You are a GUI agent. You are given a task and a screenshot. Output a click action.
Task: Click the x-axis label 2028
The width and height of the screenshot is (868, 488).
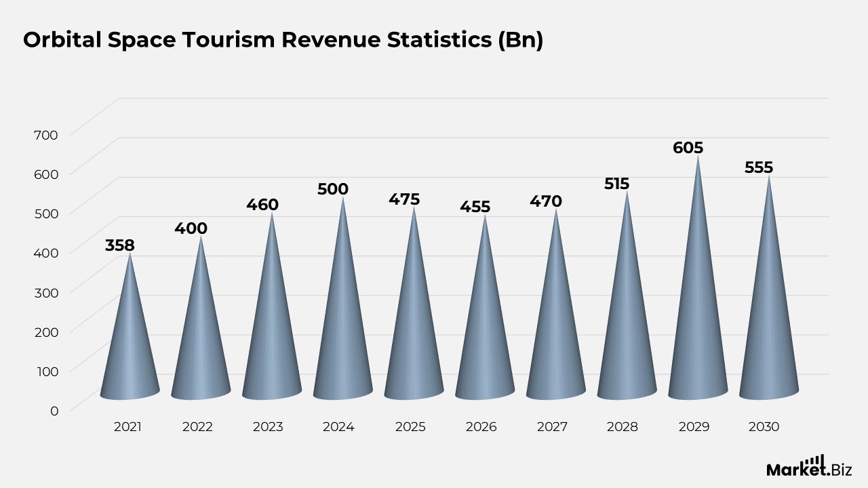click(623, 427)
